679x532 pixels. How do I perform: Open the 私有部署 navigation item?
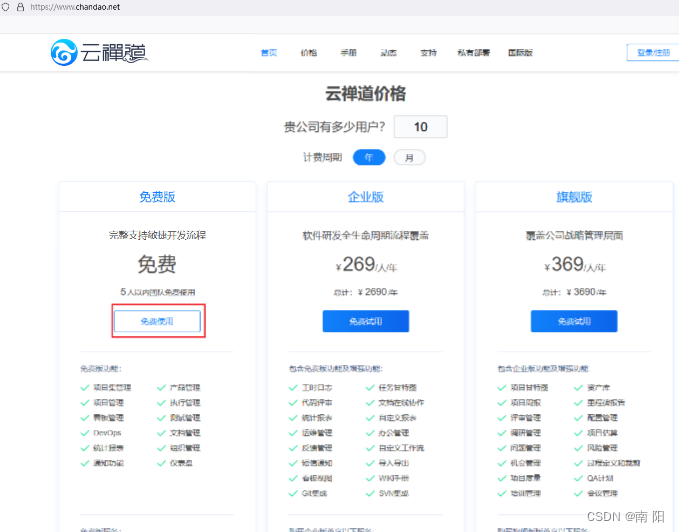click(474, 53)
